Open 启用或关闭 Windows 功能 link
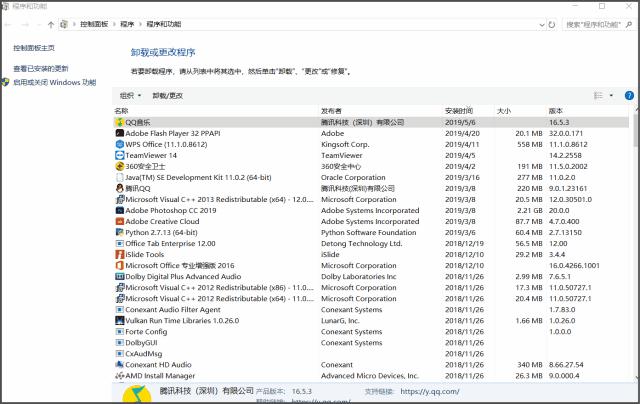This screenshot has height=404, width=640. point(55,82)
